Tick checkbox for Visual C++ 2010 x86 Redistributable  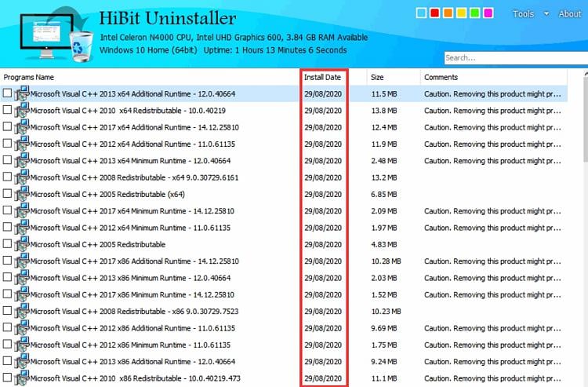click(x=7, y=378)
